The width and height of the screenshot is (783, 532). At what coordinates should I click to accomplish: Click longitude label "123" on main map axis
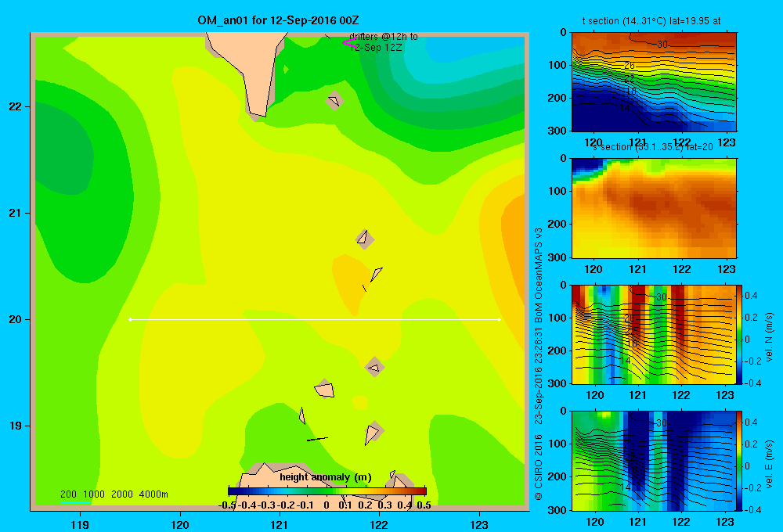(x=479, y=524)
